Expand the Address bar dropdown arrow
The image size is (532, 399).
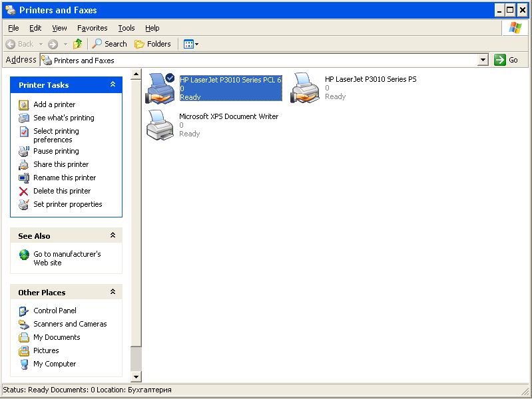483,60
